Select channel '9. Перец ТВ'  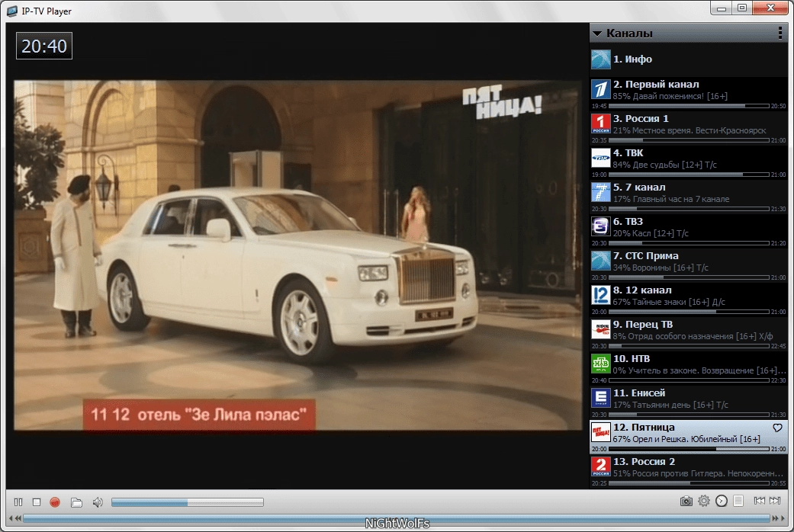point(689,335)
